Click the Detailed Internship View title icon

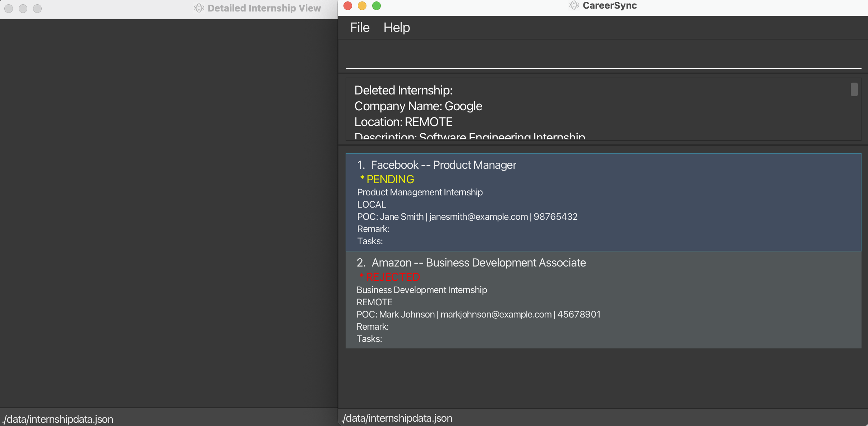199,8
